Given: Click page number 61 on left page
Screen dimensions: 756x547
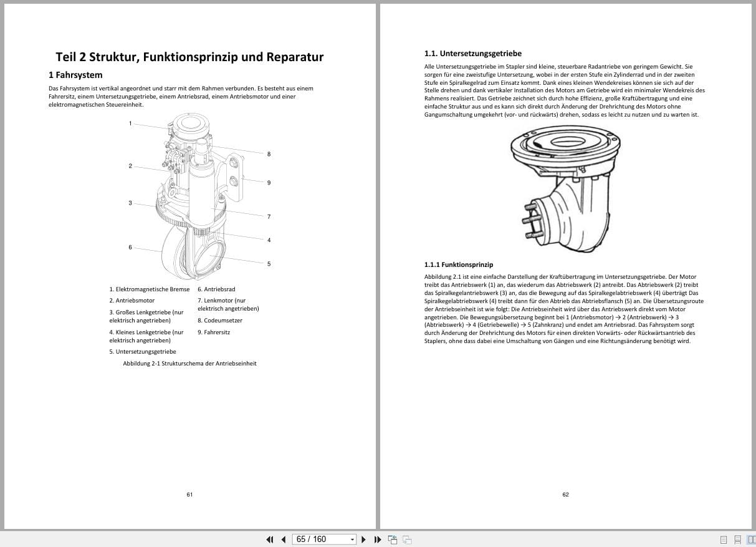Looking at the screenshot, I should [189, 494].
